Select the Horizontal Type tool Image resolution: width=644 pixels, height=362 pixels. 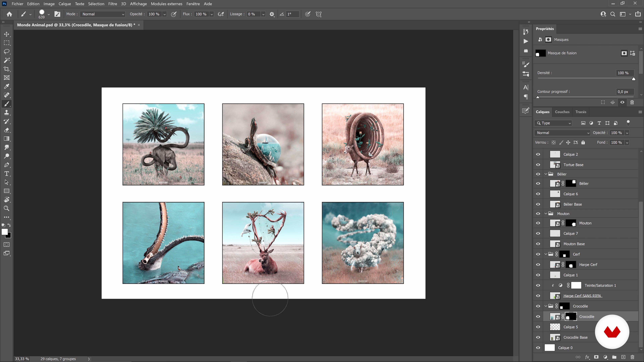click(x=7, y=174)
